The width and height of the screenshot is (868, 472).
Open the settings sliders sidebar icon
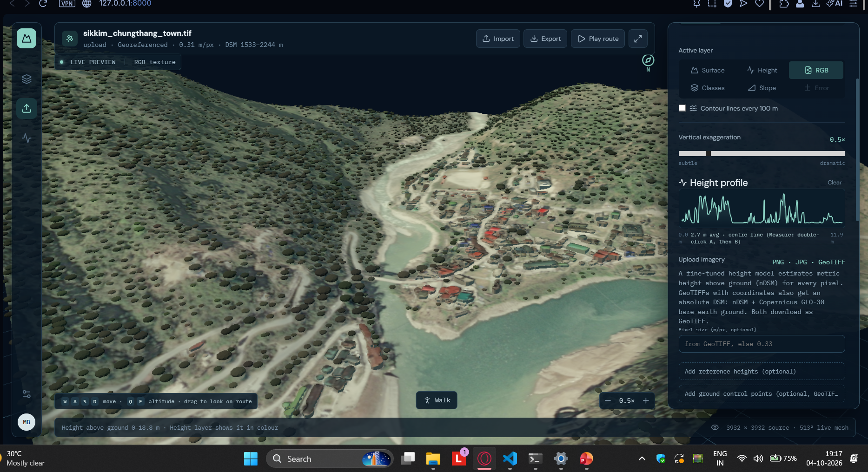point(27,394)
